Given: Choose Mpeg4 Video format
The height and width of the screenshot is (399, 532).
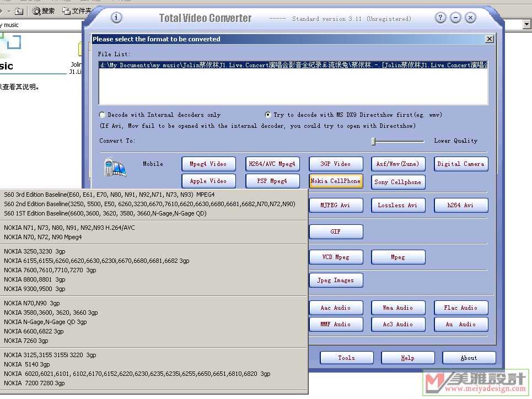Looking at the screenshot, I should [208, 164].
